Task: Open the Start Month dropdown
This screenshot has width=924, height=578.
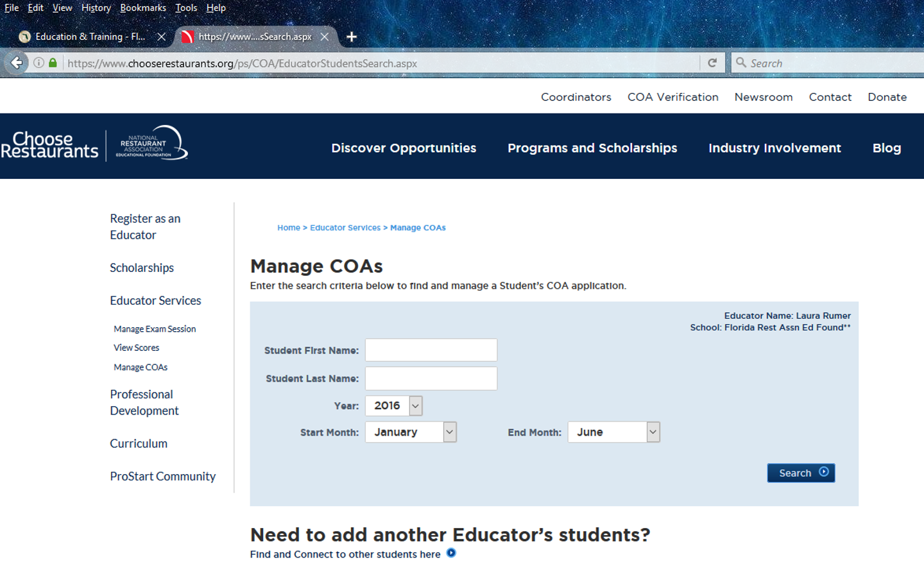Action: (x=449, y=432)
